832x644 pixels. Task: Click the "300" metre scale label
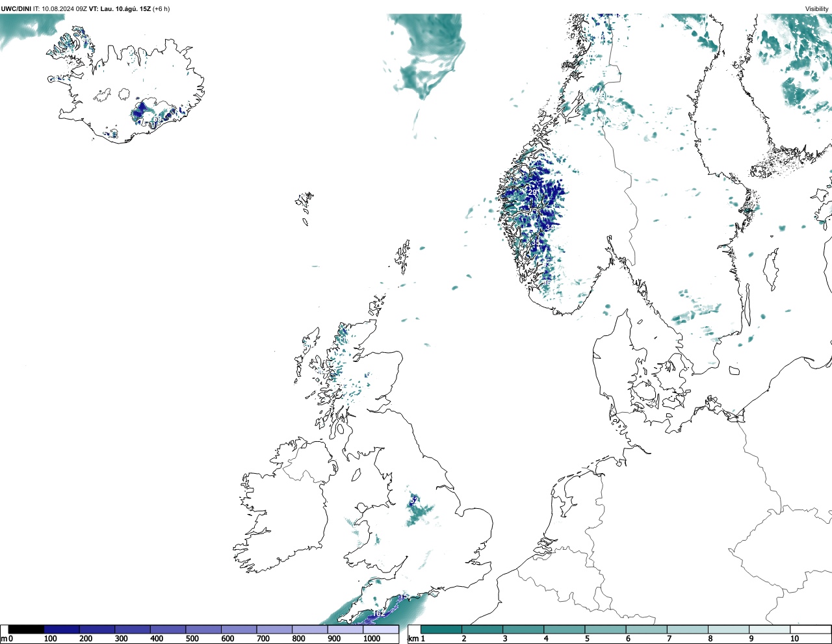click(121, 639)
